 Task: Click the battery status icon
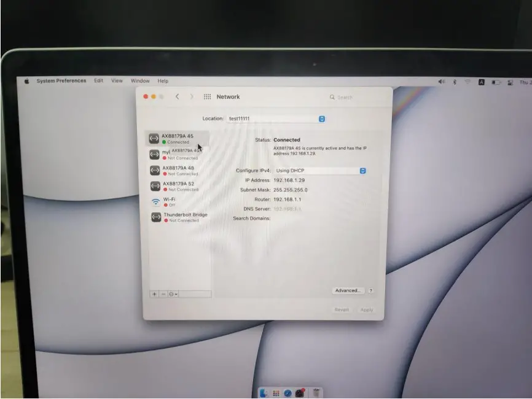coord(496,82)
